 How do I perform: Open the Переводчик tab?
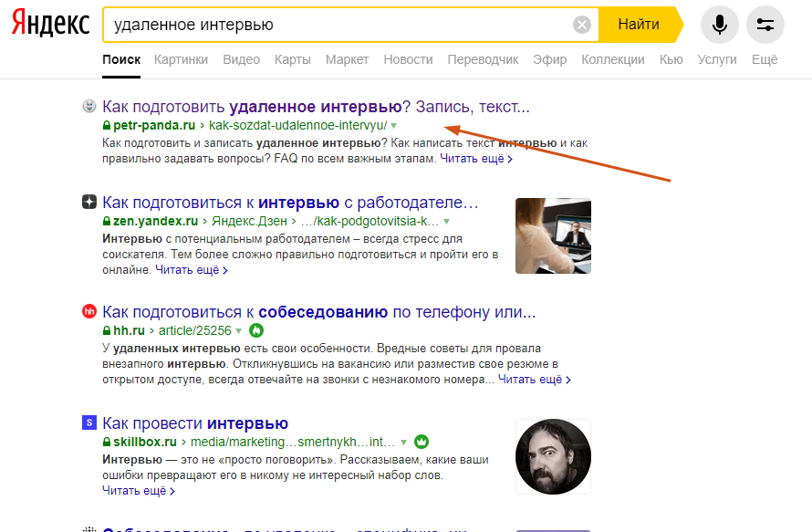pos(483,59)
